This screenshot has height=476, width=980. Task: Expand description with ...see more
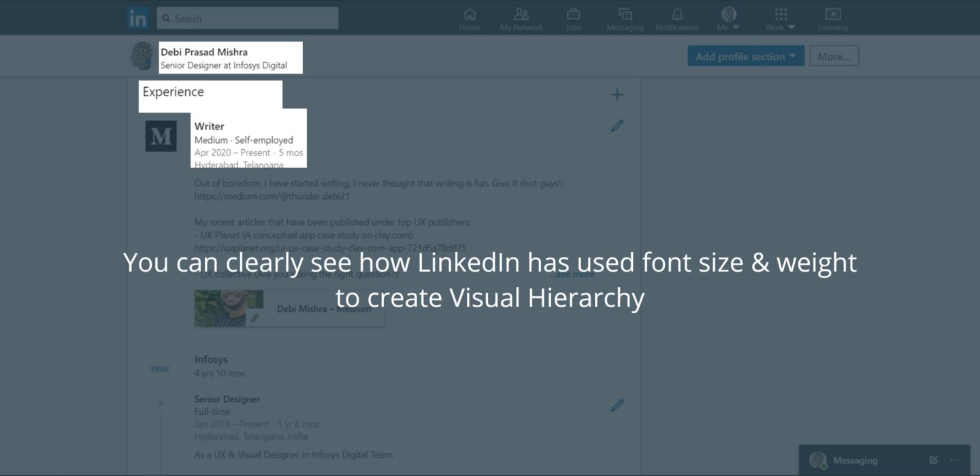click(x=572, y=274)
